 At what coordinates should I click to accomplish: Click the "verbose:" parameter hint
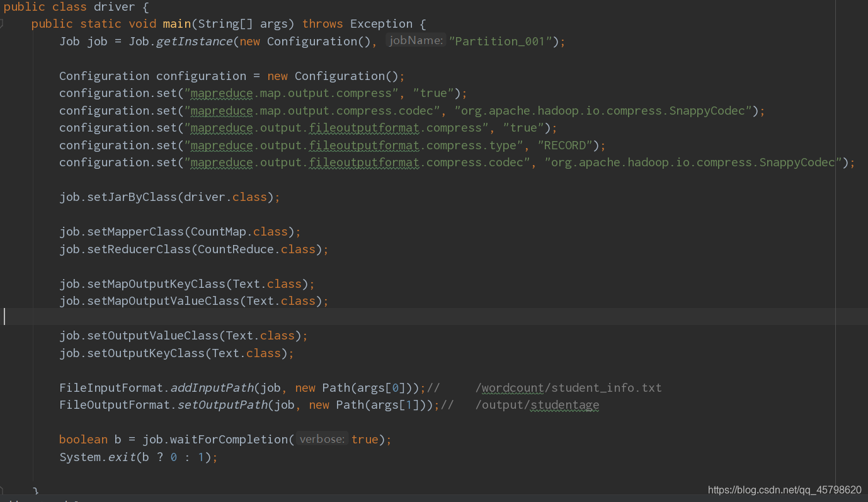(321, 439)
